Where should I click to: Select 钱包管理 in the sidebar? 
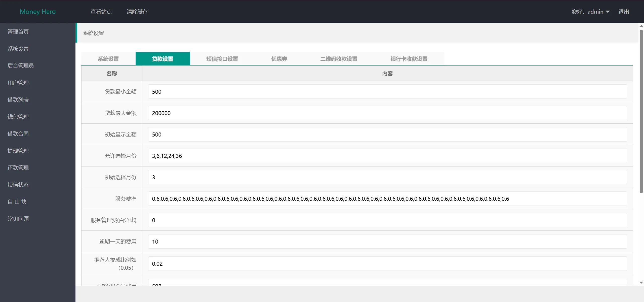point(18,117)
